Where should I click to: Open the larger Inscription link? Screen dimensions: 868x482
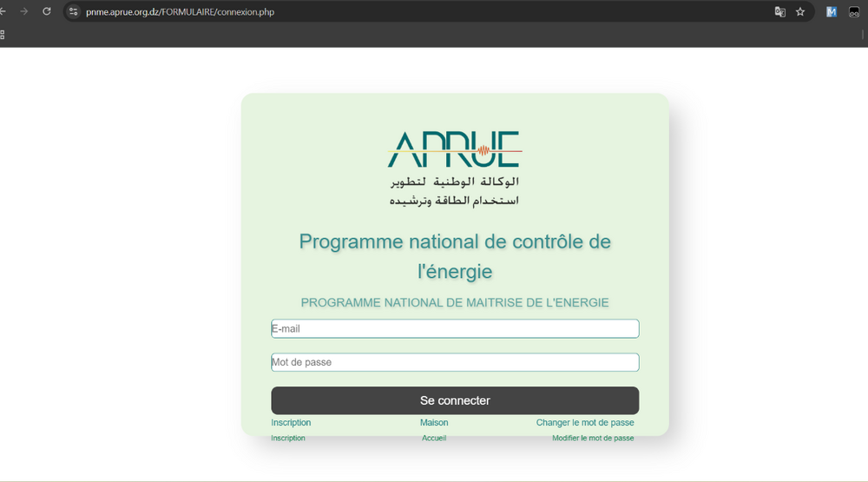(x=291, y=423)
